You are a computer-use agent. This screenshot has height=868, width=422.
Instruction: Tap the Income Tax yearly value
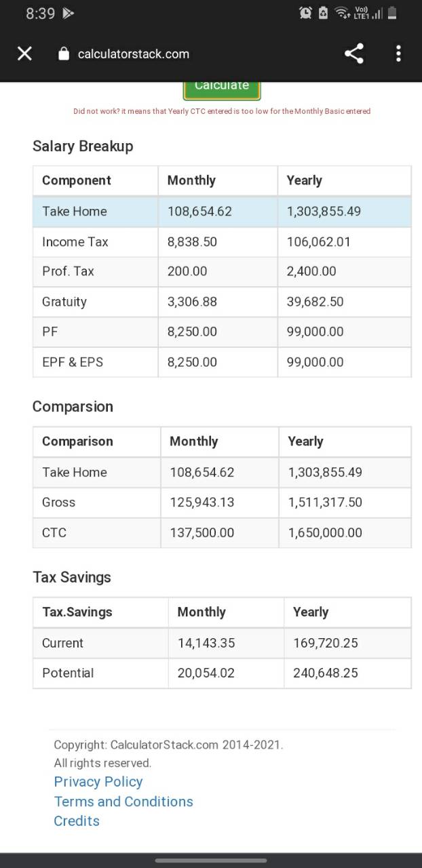click(x=319, y=242)
